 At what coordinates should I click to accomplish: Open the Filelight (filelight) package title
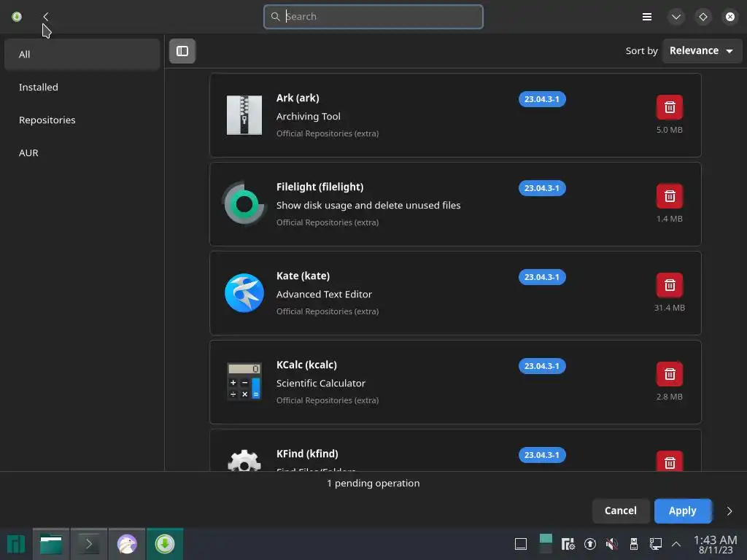320,187
